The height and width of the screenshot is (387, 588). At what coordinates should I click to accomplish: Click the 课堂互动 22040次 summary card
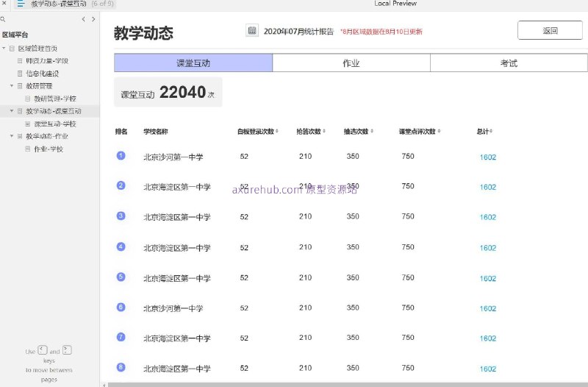point(168,93)
